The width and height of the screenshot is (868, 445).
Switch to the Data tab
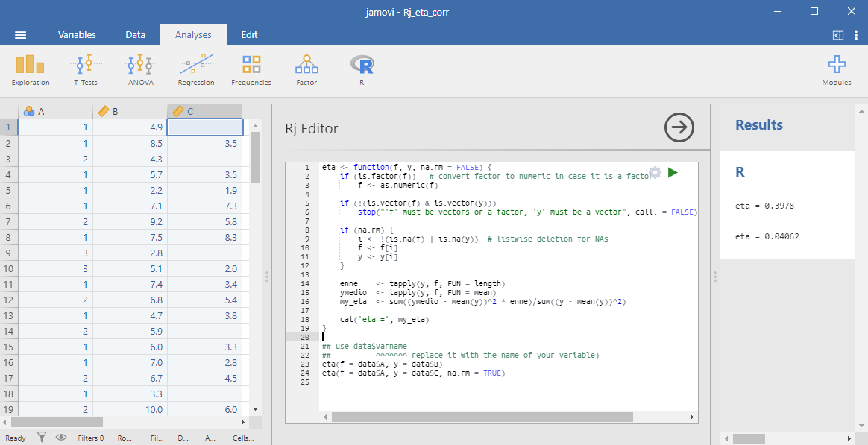pos(135,34)
